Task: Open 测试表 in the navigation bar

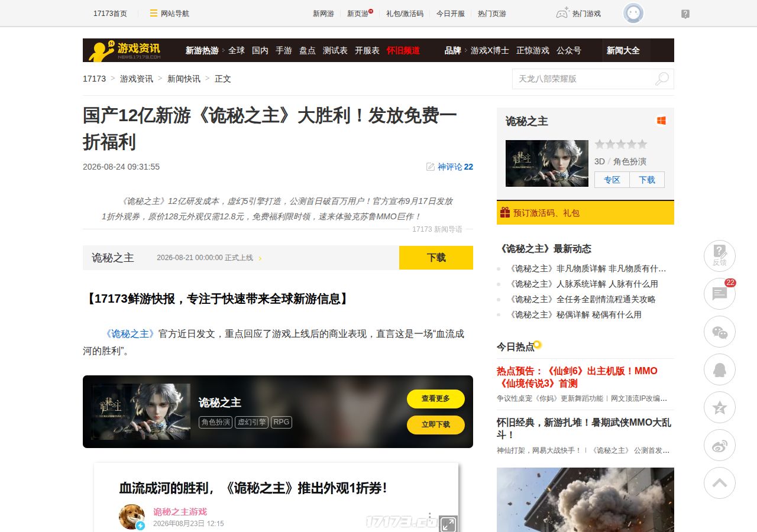Action: 335,50
